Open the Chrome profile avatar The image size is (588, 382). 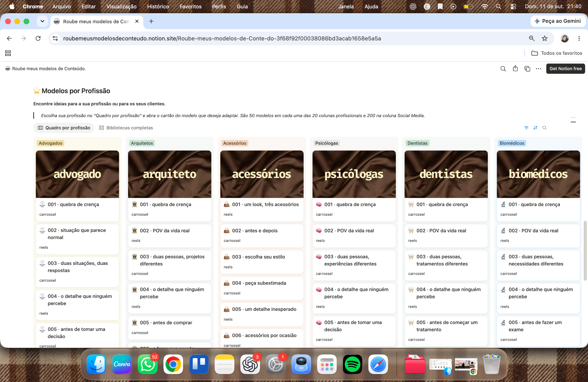coord(564,38)
